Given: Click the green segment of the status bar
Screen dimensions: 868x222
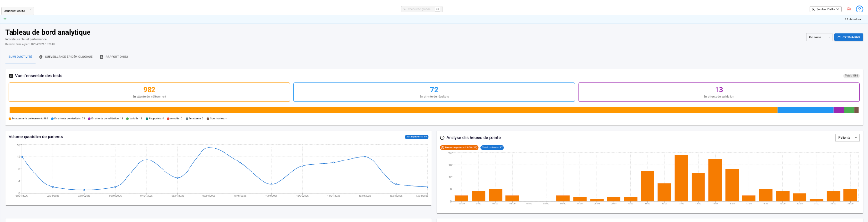Looking at the screenshot, I should [x=849, y=110].
